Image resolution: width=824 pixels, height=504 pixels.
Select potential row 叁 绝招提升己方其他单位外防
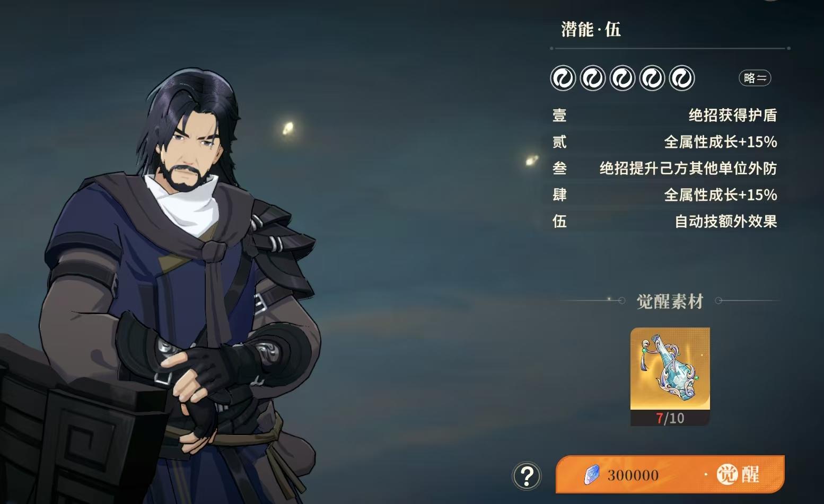pos(665,168)
